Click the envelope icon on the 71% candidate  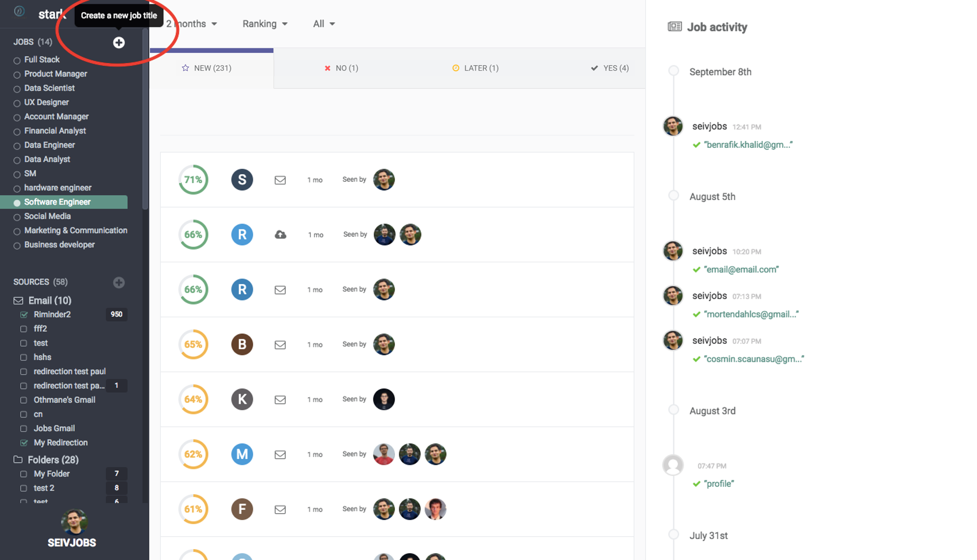[x=280, y=180]
